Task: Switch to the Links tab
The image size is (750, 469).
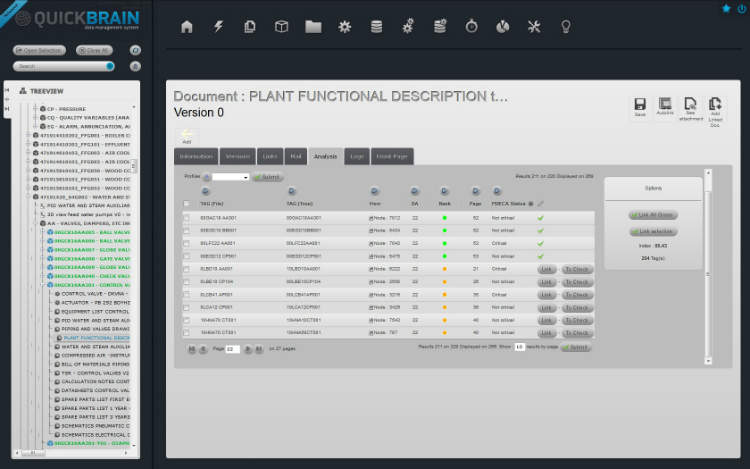Action: 270,156
